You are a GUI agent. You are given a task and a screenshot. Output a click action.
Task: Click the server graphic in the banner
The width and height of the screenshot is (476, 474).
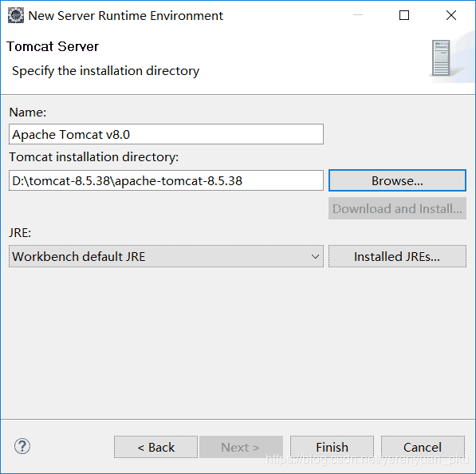tap(441, 57)
